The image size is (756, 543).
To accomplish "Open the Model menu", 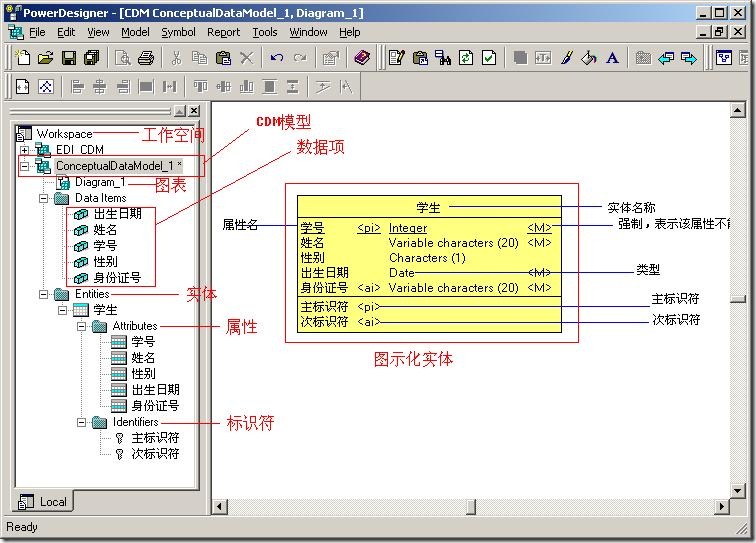I will click(135, 32).
